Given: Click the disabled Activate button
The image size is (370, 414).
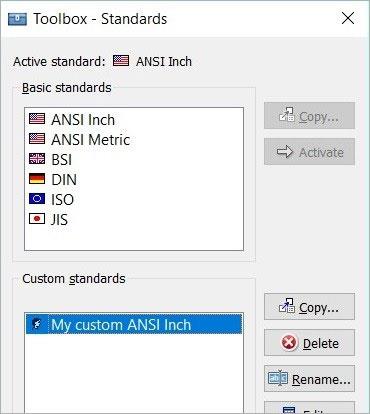Looking at the screenshot, I should (x=309, y=152).
